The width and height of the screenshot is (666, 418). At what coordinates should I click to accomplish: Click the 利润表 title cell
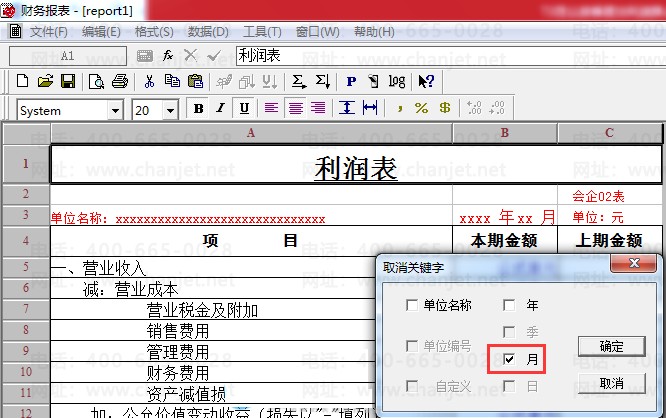356,165
